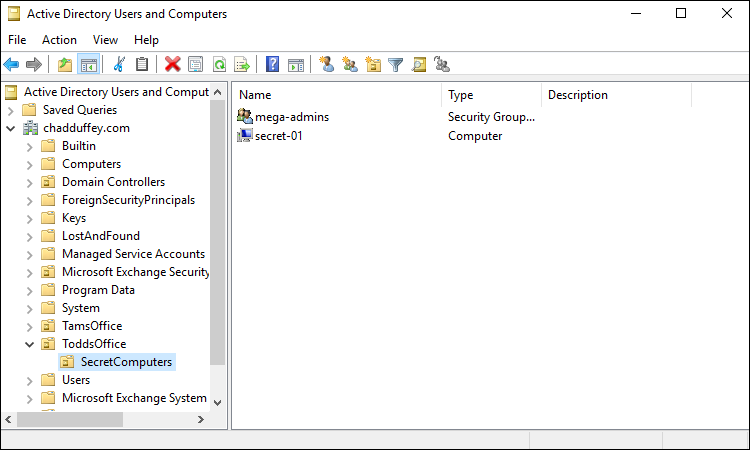Collapse the ToddsOffice OU
This screenshot has height=450, width=750.
30,344
